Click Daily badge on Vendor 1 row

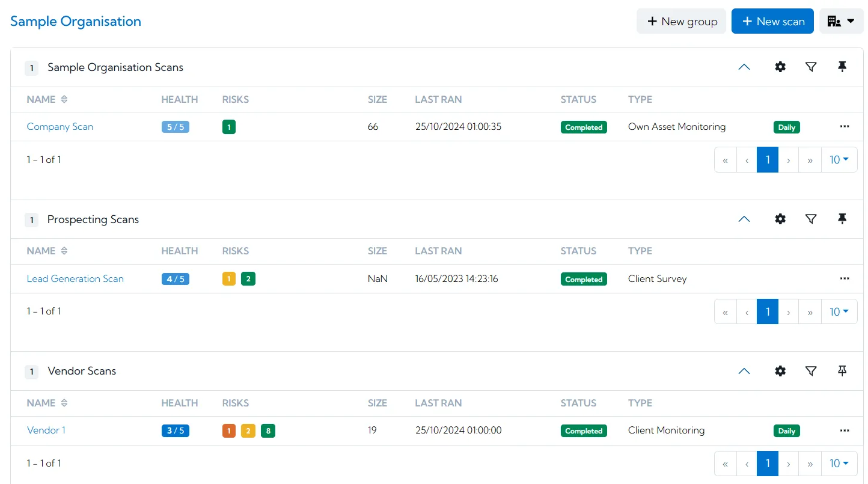click(786, 431)
